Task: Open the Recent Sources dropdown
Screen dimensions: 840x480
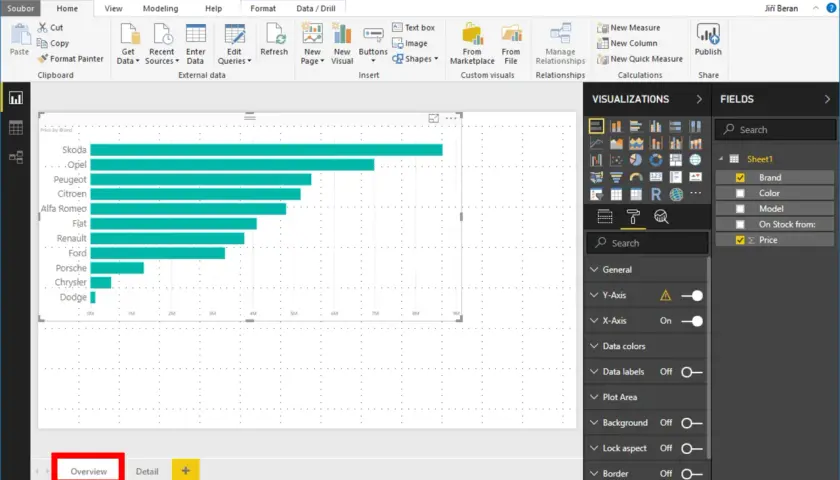Action: point(162,43)
